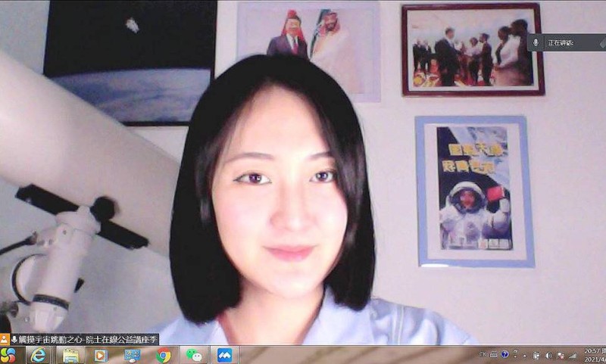
Task: Launch Internet Explorer from the taskbar
Action: coord(38,355)
